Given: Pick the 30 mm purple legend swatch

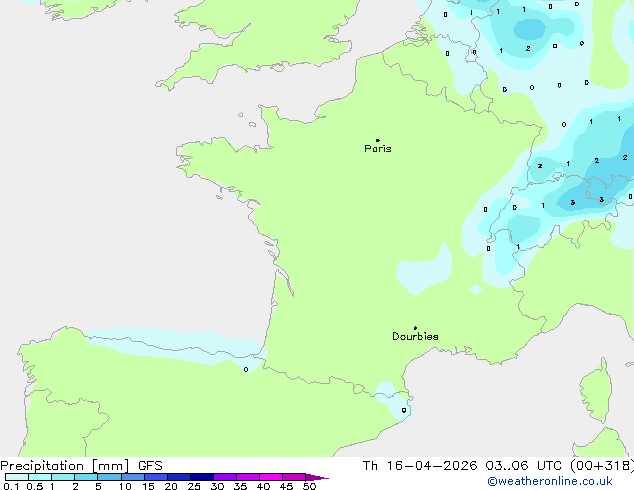Looking at the screenshot, I should (x=224, y=477).
